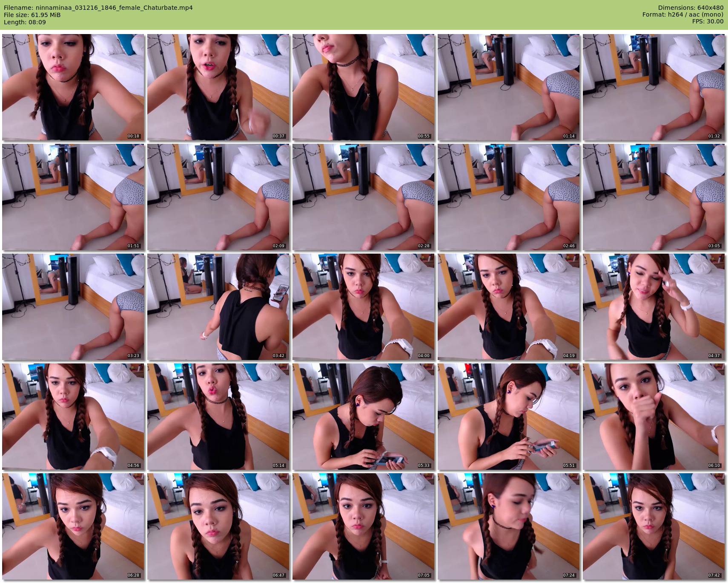The height and width of the screenshot is (583, 728).
Task: Open the preview frame at 07:05
Action: 363,526
